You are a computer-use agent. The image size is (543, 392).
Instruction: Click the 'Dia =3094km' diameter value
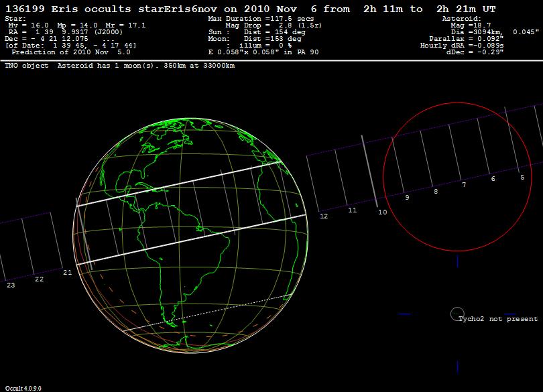coord(477,32)
